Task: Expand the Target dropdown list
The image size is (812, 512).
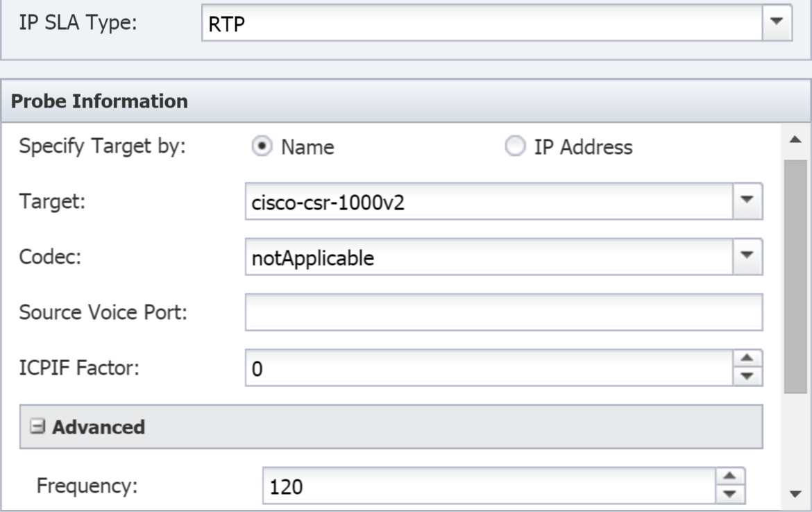Action: coord(747,201)
